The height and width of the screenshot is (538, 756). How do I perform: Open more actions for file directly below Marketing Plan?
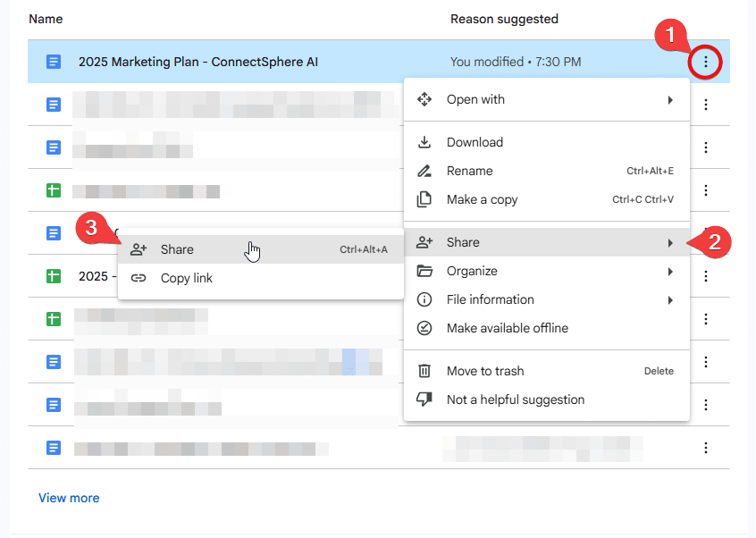(705, 105)
